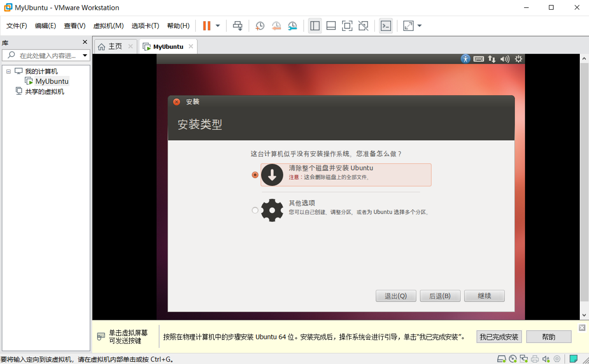Toggle the library panel visibility
The height and width of the screenshot is (364, 589).
point(315,26)
